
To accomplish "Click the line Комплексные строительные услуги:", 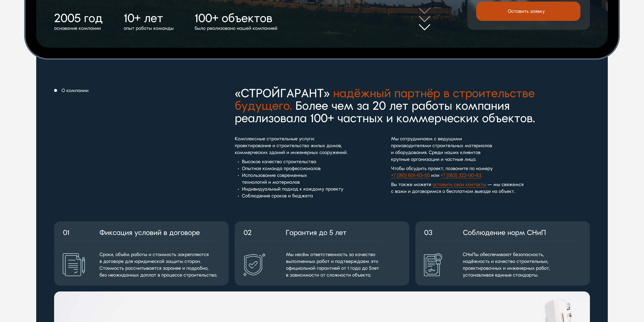I will click(275, 139).
